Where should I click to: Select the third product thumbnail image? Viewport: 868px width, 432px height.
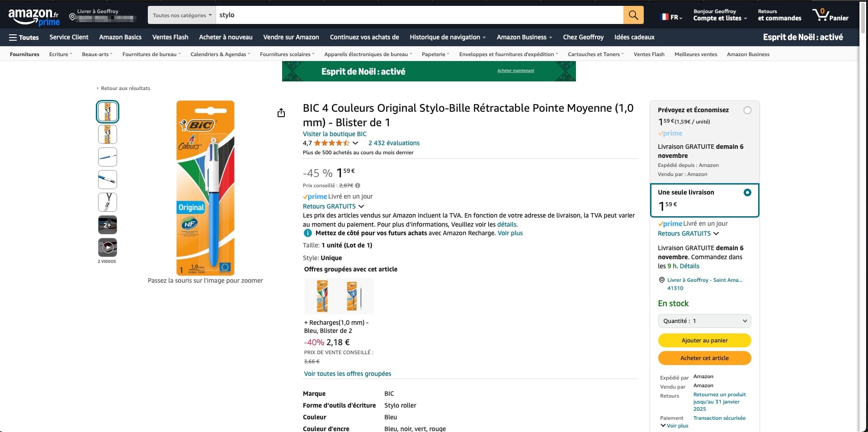tap(108, 157)
